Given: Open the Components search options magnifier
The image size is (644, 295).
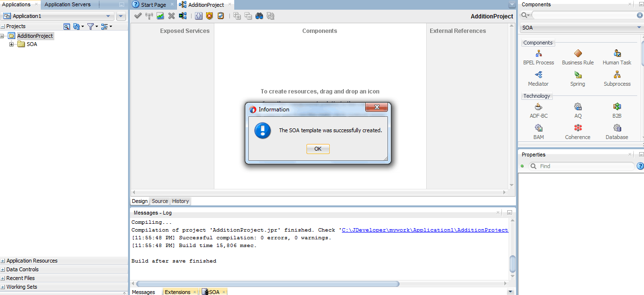Looking at the screenshot, I should coord(525,16).
